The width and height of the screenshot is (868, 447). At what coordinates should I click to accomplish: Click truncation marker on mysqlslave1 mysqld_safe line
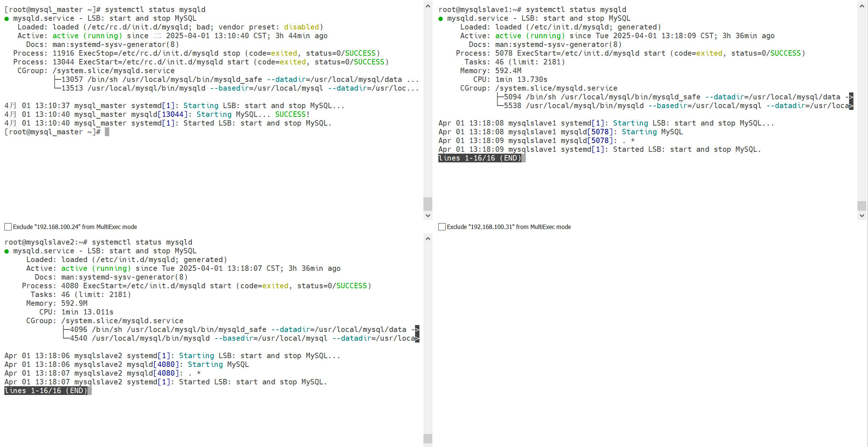pos(851,97)
